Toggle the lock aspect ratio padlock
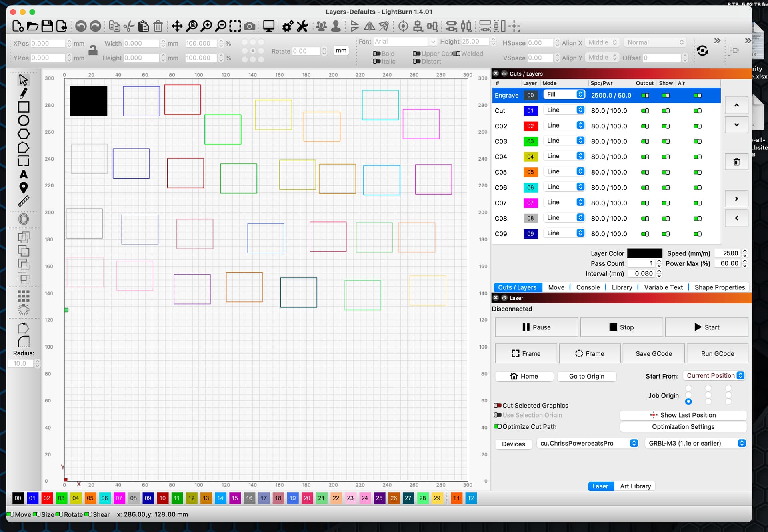Image resolution: width=768 pixels, height=532 pixels. [93, 51]
